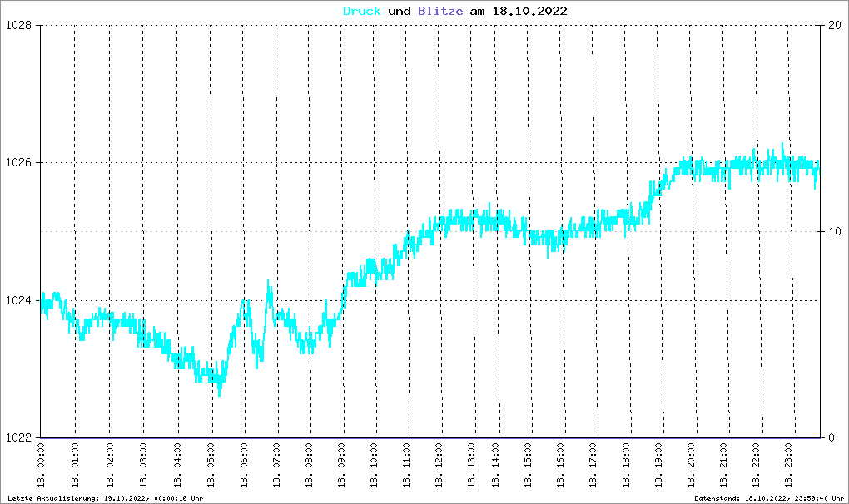This screenshot has width=849, height=504.
Task: Click the 0 label on the right axis
Action: [x=832, y=438]
